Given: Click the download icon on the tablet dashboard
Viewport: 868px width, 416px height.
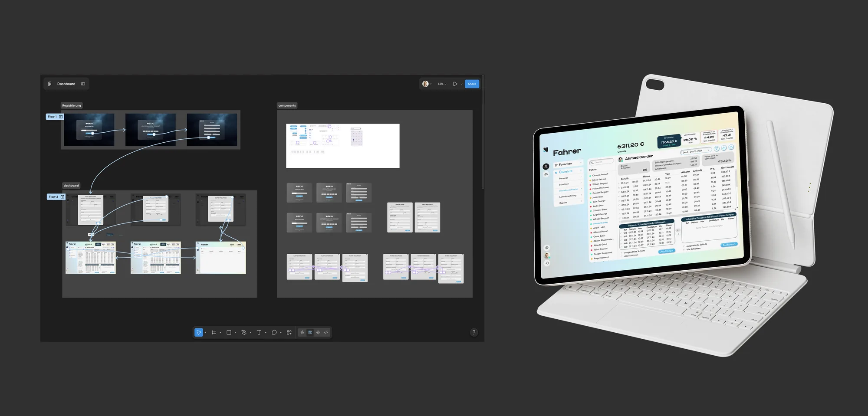Looking at the screenshot, I should pyautogui.click(x=723, y=148).
